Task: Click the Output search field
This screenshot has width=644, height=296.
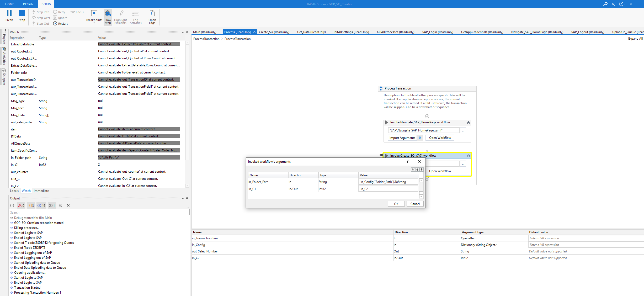Action: 99,212
